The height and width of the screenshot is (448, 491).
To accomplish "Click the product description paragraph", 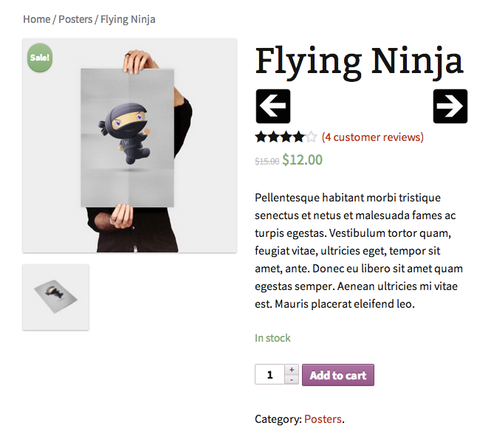I will tap(359, 251).
